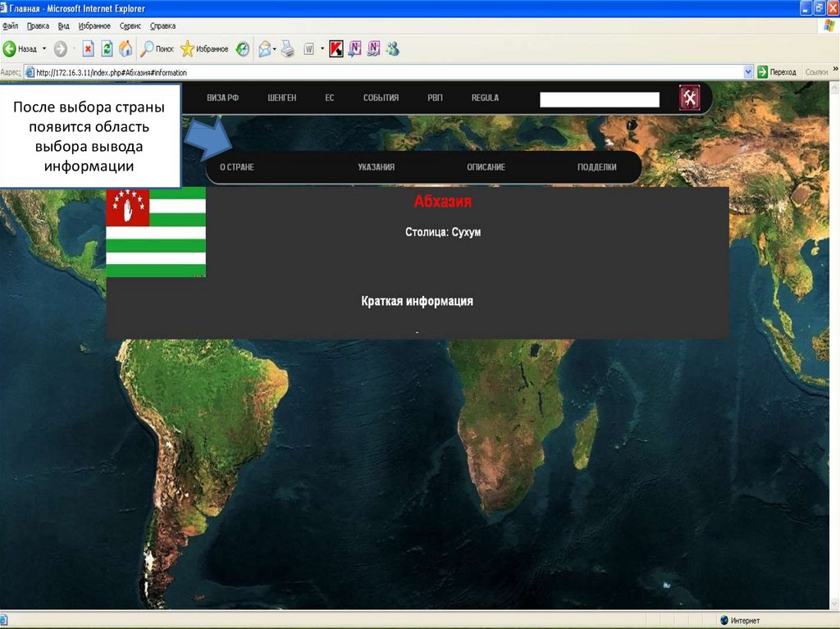Open Избранное favorites star

tap(204, 49)
